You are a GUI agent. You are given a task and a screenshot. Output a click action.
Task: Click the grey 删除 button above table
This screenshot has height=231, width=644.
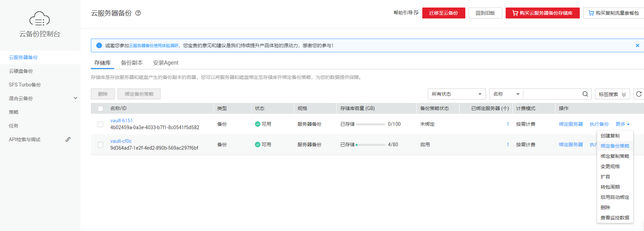103,94
